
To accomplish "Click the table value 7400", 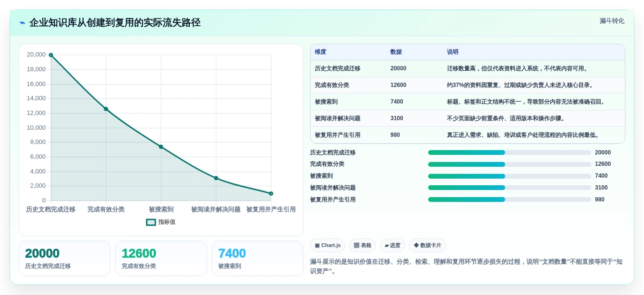I will pos(397,102).
